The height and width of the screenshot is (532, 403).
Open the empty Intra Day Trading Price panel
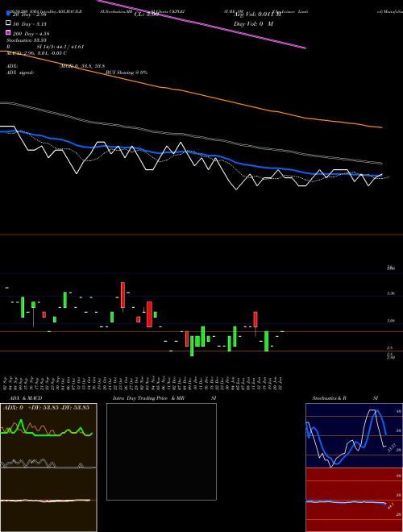161,451
